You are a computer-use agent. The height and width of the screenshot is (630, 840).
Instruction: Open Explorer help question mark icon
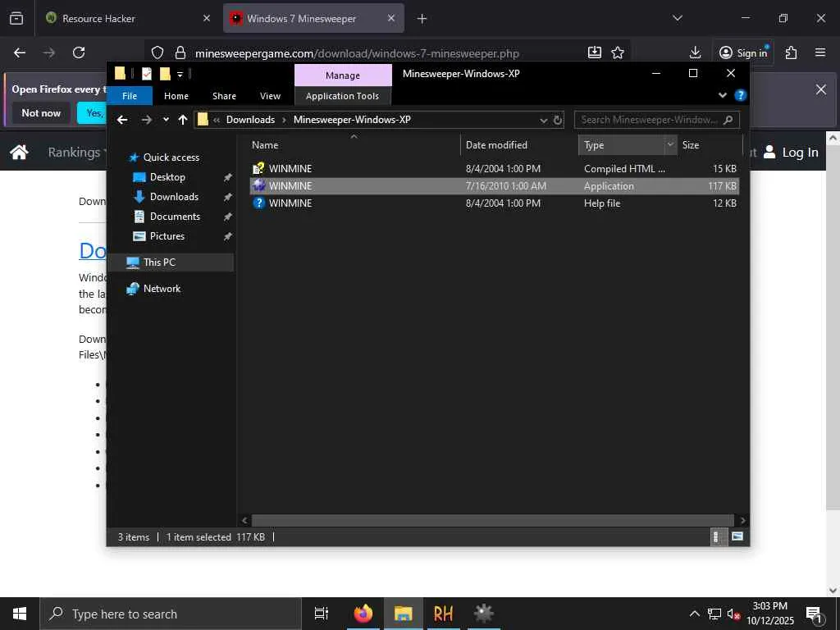coord(741,95)
